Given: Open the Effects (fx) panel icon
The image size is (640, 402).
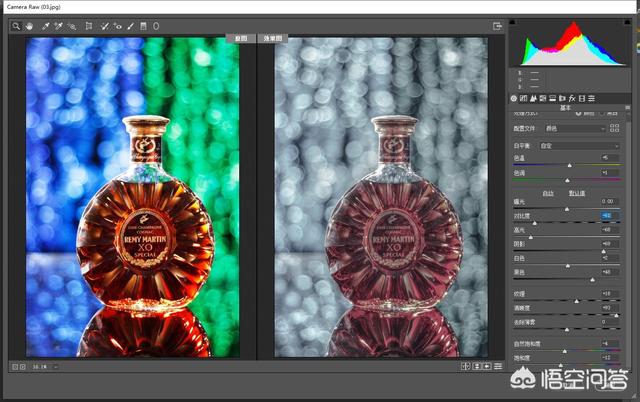Looking at the screenshot, I should point(572,98).
